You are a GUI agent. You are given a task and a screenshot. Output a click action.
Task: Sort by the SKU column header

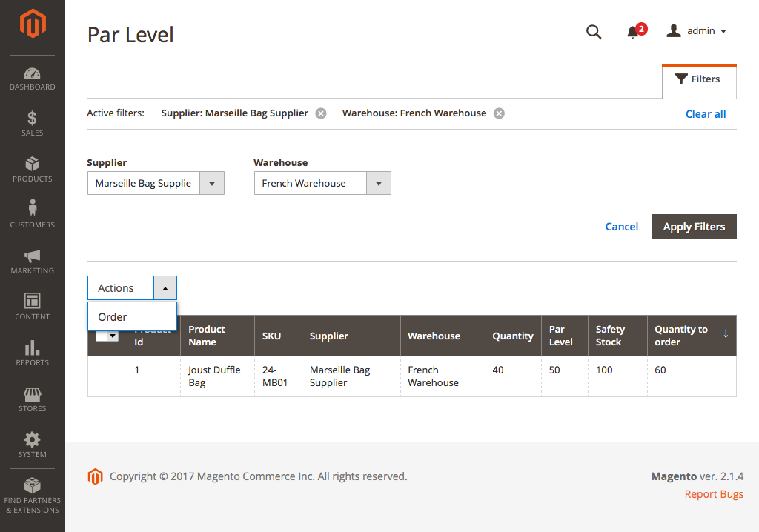click(x=278, y=336)
